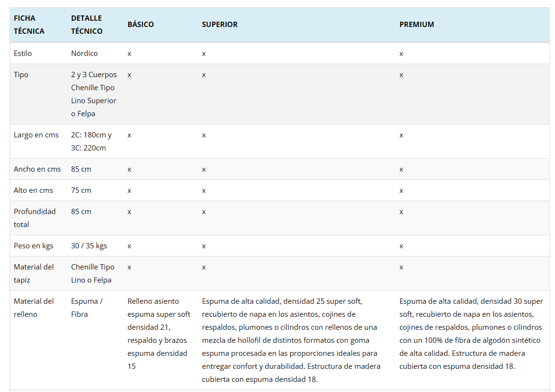This screenshot has width=555, height=392.
Task: Click the Básico relleno description starting 'Relleno asiento'
Action: [159, 334]
